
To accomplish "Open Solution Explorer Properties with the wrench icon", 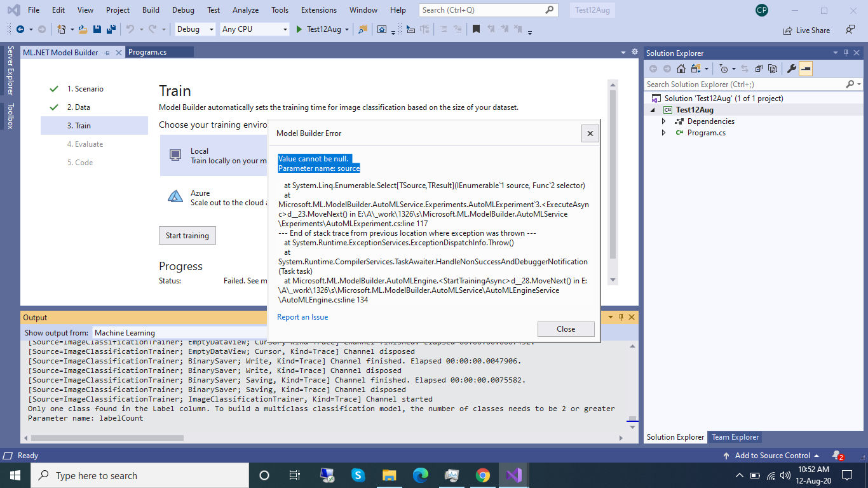I will click(791, 69).
